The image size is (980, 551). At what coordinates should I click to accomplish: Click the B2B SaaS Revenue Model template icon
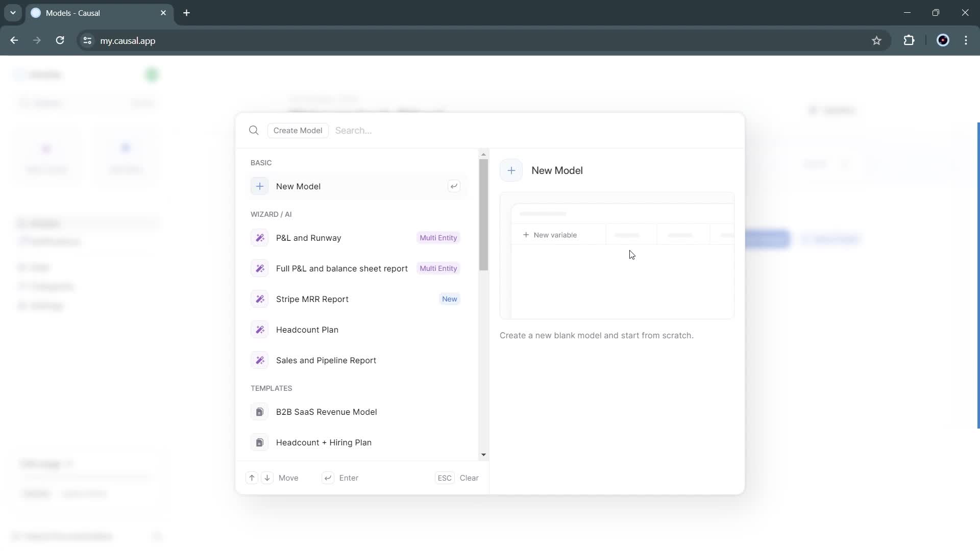[x=260, y=412]
